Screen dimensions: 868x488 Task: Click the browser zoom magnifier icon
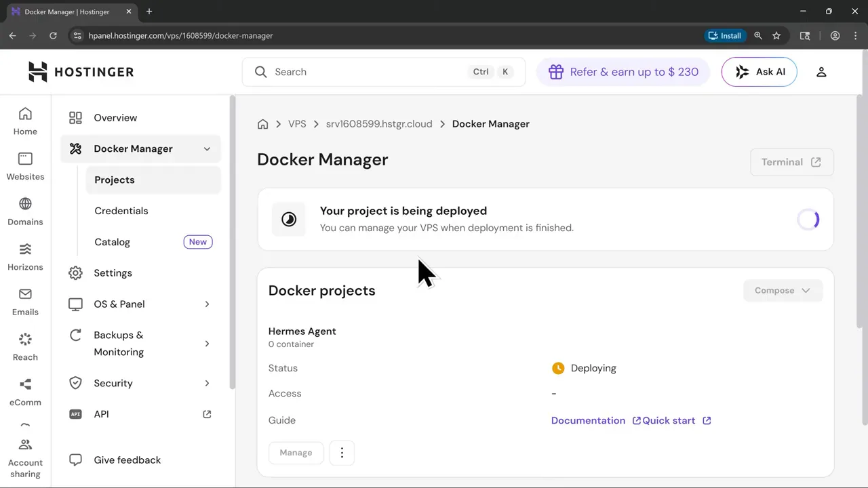758,36
